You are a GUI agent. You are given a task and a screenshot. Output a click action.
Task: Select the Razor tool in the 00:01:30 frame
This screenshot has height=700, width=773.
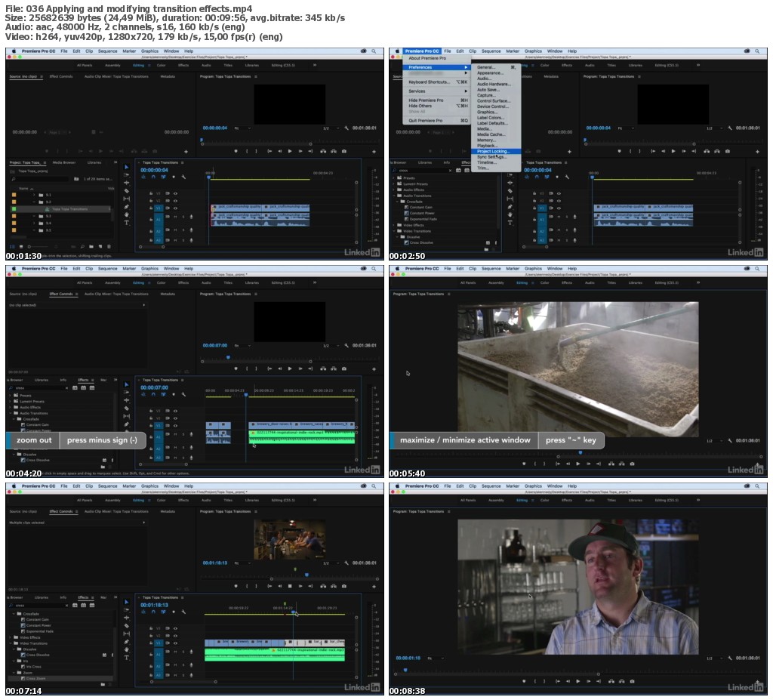[126, 191]
